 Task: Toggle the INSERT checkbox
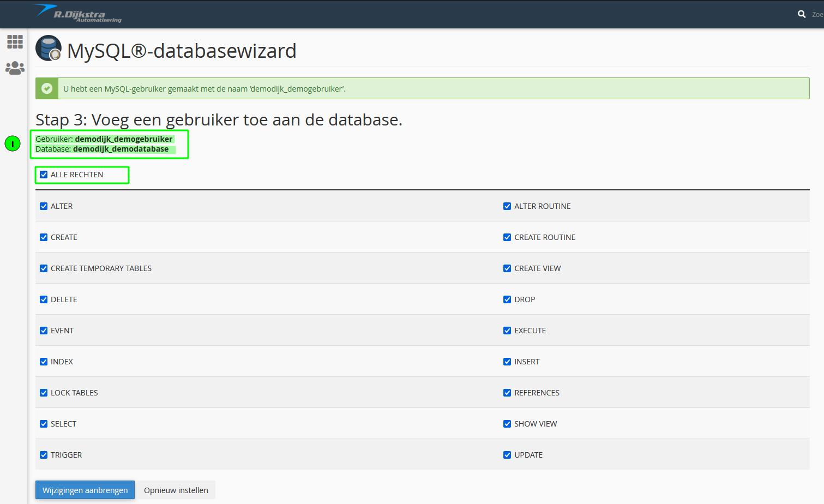click(x=507, y=362)
